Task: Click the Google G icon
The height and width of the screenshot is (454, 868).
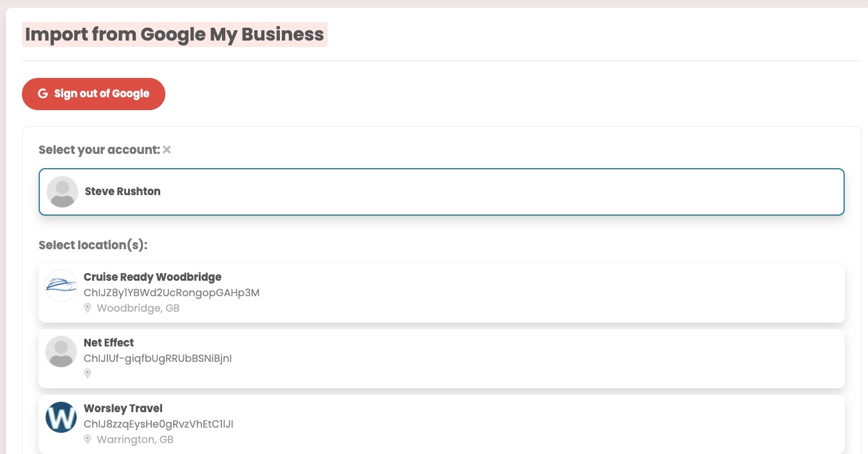Action: pos(43,94)
